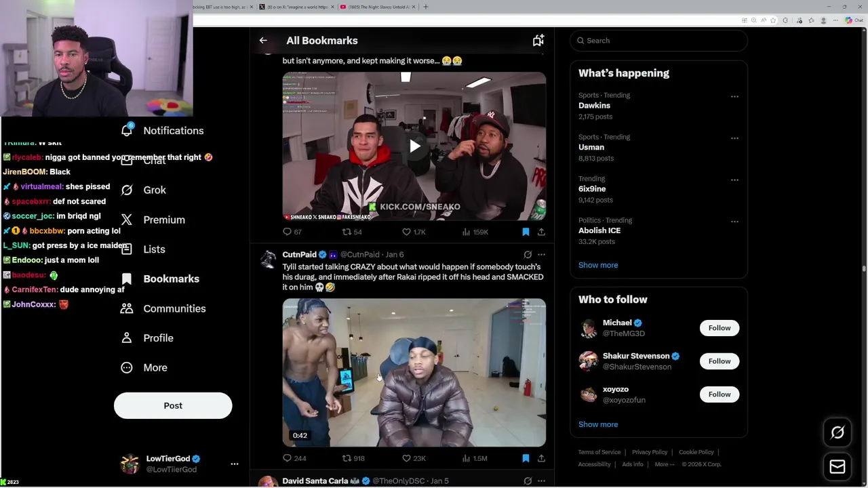This screenshot has width=868, height=488.
Task: Open Profile in the sidebar
Action: click(x=147, y=338)
